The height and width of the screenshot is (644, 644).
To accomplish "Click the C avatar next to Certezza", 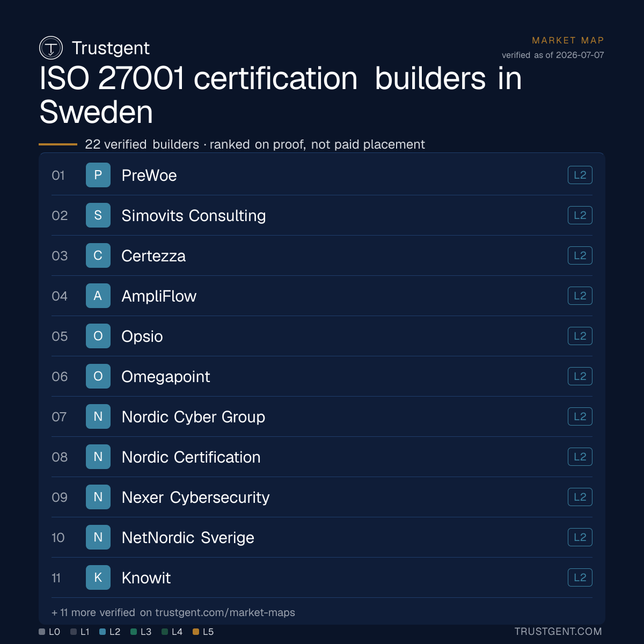I will click(98, 255).
